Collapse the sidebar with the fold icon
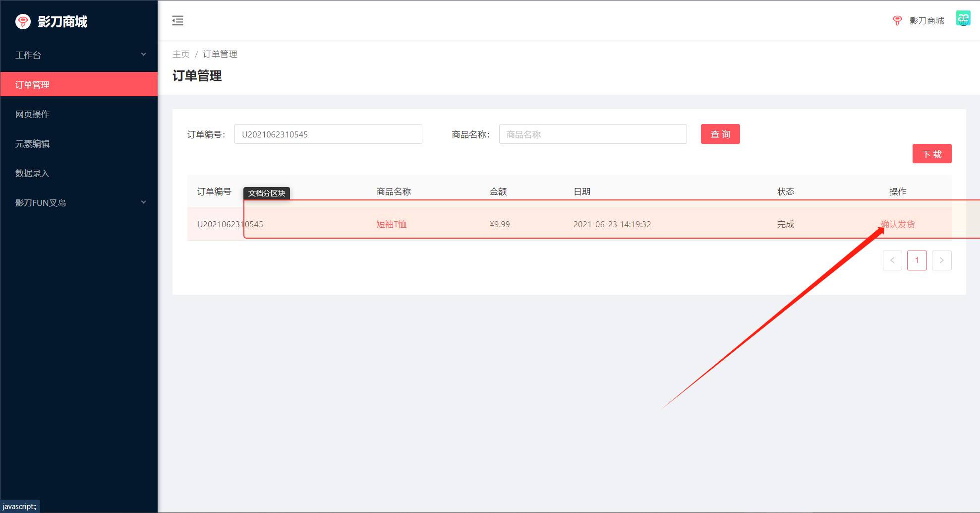 (x=177, y=20)
